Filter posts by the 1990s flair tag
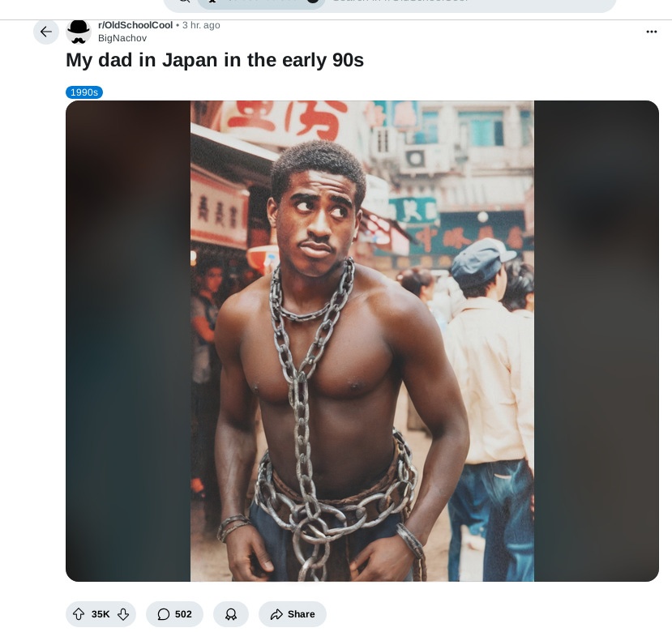The image size is (672, 632). pos(84,92)
